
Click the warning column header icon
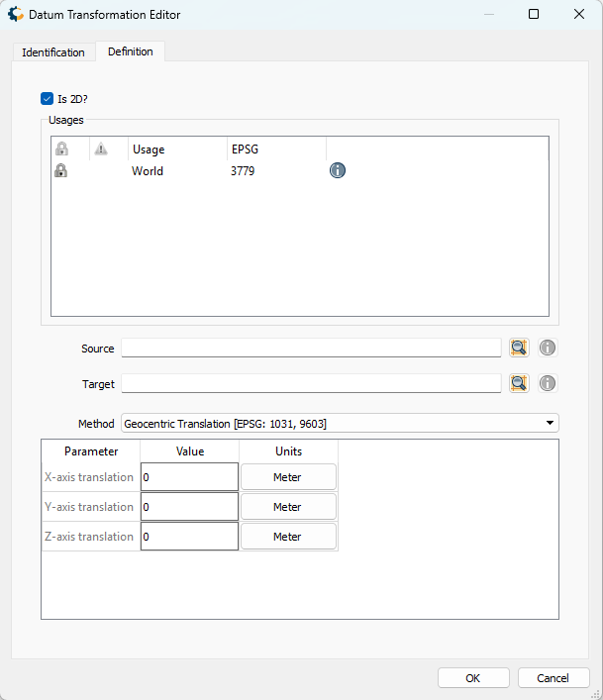point(101,149)
